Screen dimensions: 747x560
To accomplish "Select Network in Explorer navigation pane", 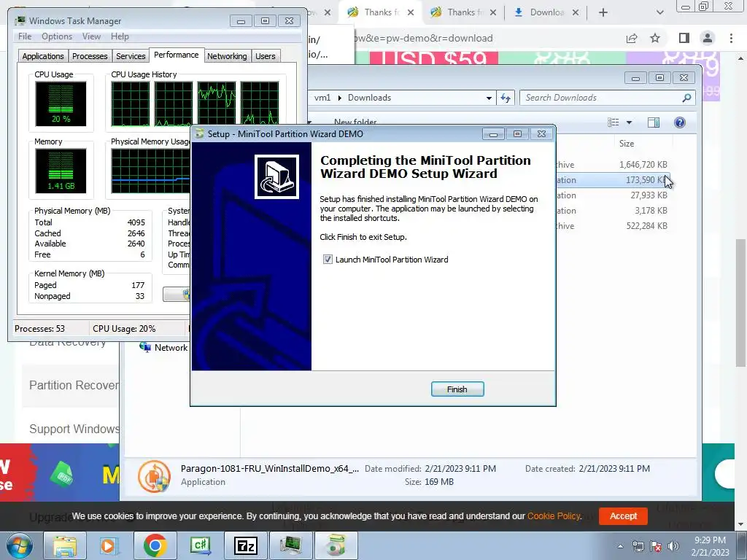I will [x=163, y=348].
